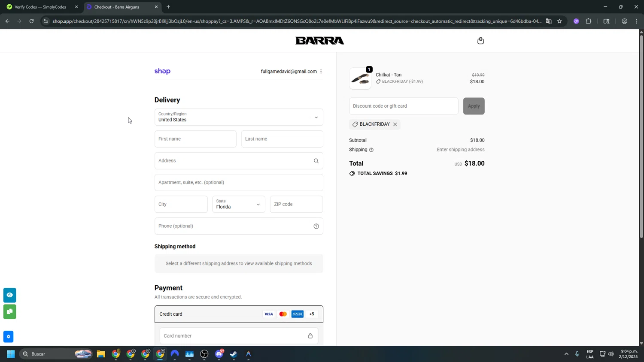Click the green copy overlay widget button

[9, 311]
